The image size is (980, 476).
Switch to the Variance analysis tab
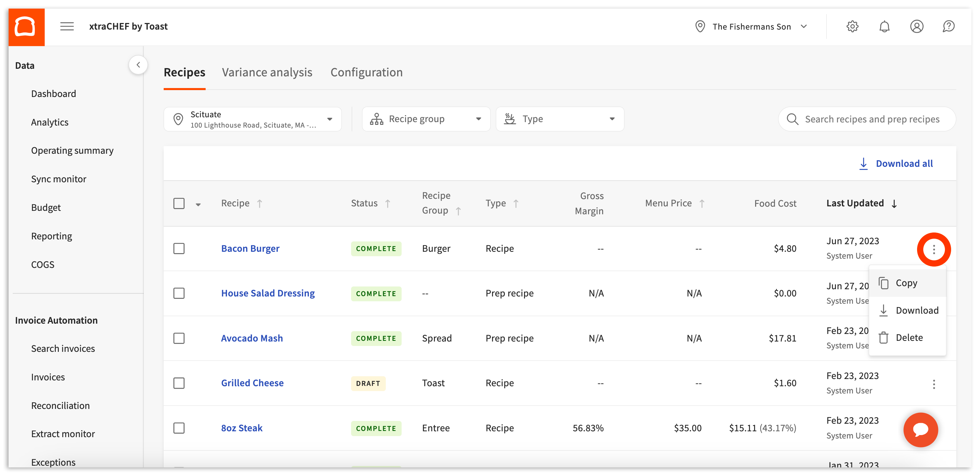(267, 72)
